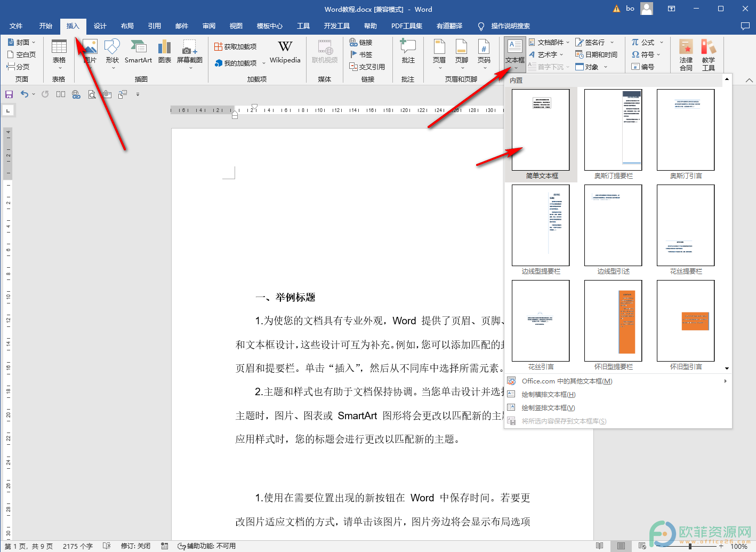Click the paperclip email attachment icon
The height and width of the screenshot is (552, 756).
(107, 94)
